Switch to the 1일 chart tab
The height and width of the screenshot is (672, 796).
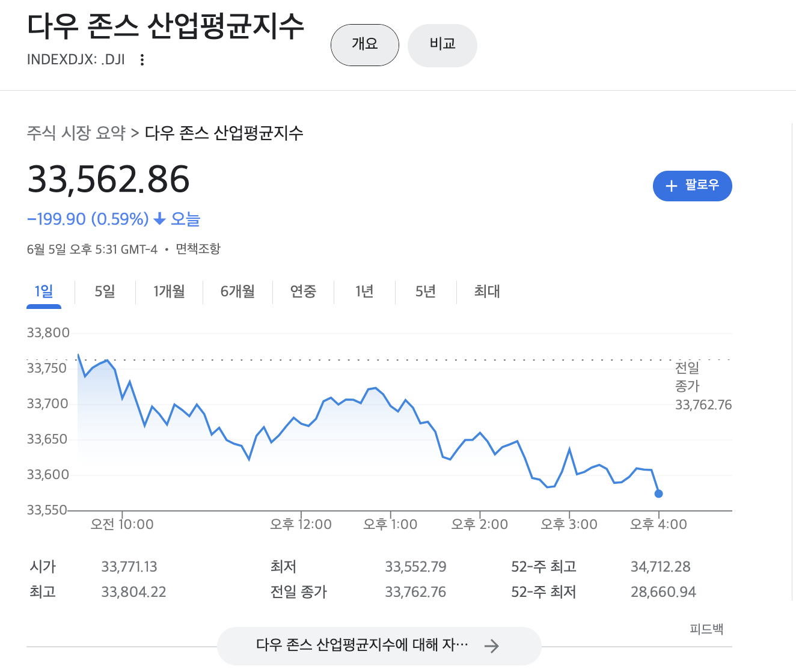click(x=44, y=292)
